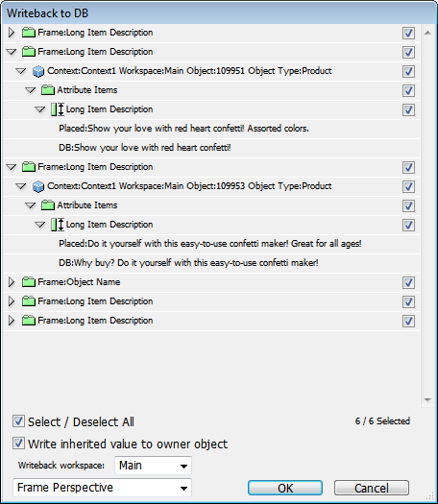Open the Frame Perspective dropdown

click(102, 488)
